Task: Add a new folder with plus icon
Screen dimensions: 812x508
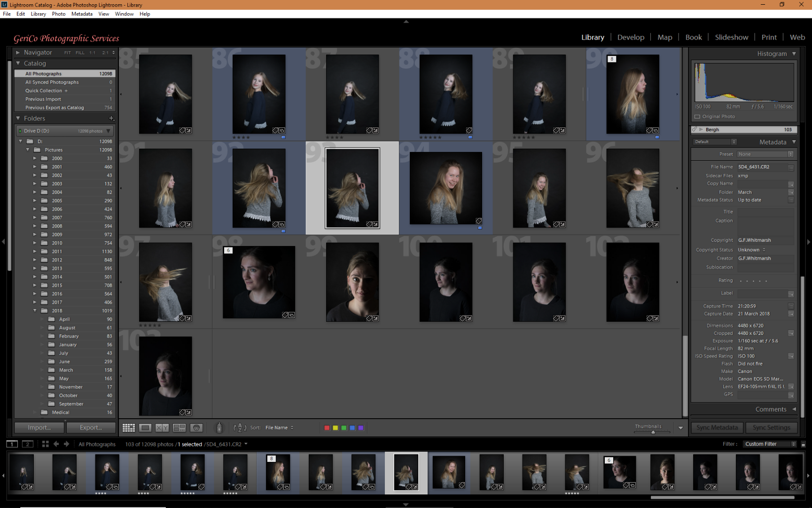Action: pos(111,119)
